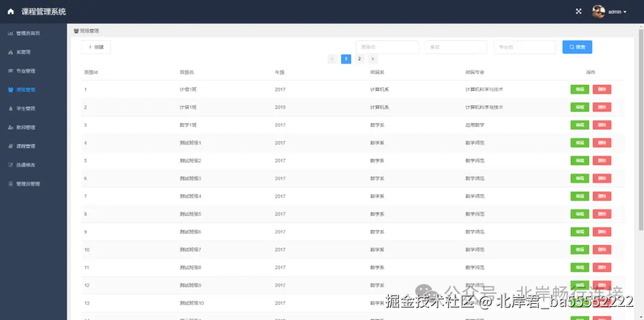Click the 年级 column header
Viewport: 644px width, 320px height.
point(280,72)
